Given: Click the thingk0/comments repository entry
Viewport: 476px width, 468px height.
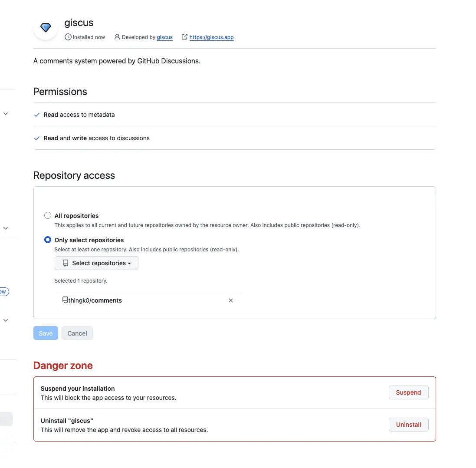Looking at the screenshot, I should 95,300.
